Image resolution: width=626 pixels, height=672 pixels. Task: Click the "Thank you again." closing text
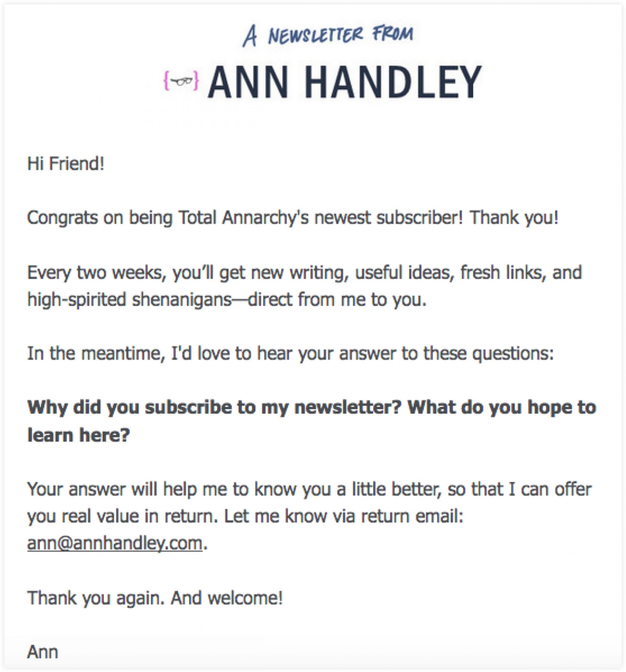coord(96,598)
